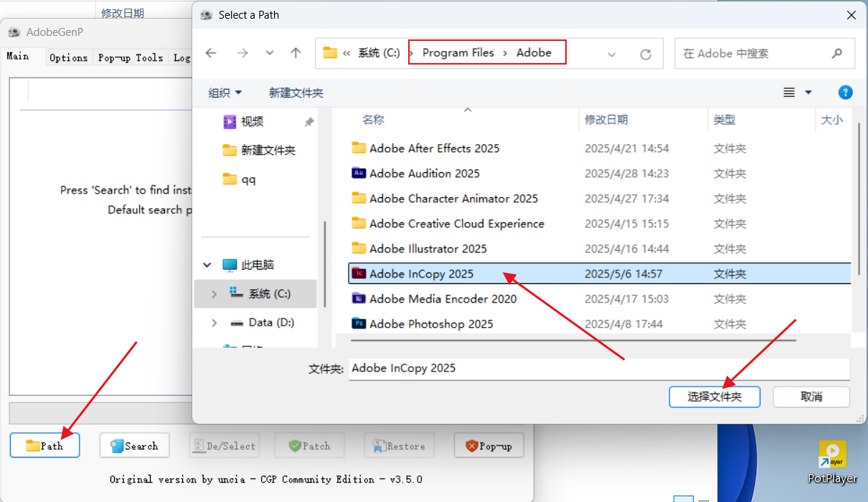This screenshot has width=868, height=502.
Task: Click the Ps icon of Adobe Photoshop 2025
Action: click(x=359, y=323)
